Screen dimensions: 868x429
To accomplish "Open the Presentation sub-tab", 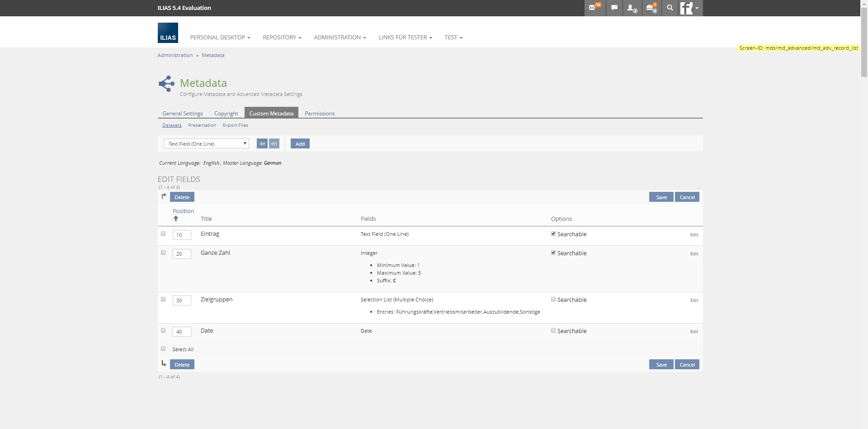I will click(x=202, y=125).
